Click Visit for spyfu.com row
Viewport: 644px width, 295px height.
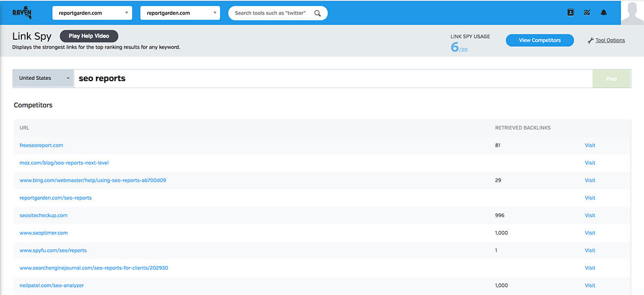point(590,250)
